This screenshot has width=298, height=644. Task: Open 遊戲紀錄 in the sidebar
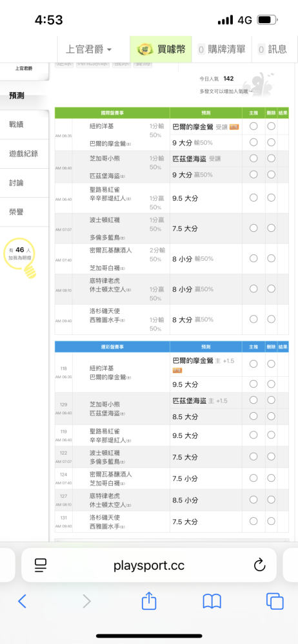[x=24, y=154]
